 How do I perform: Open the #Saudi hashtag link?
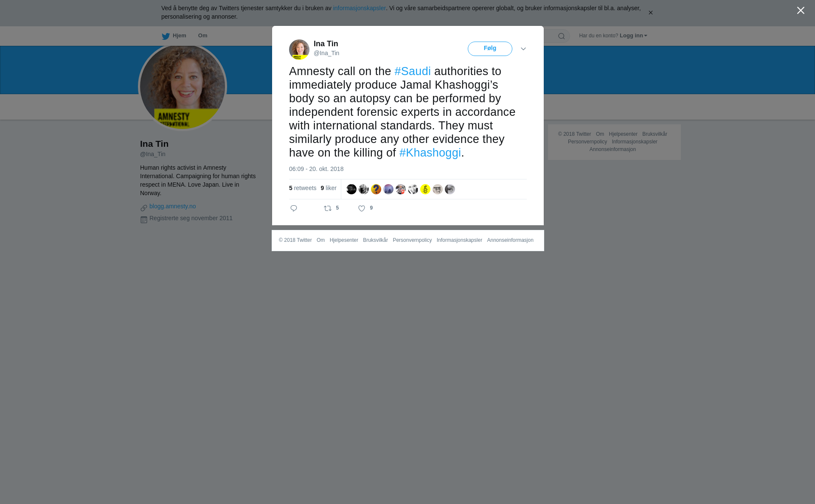[x=413, y=71]
